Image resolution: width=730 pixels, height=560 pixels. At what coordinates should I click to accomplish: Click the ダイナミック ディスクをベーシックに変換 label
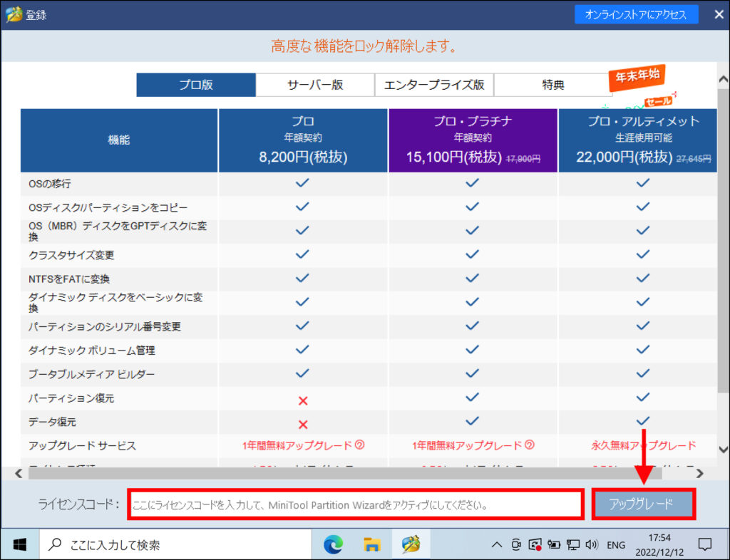tap(116, 302)
